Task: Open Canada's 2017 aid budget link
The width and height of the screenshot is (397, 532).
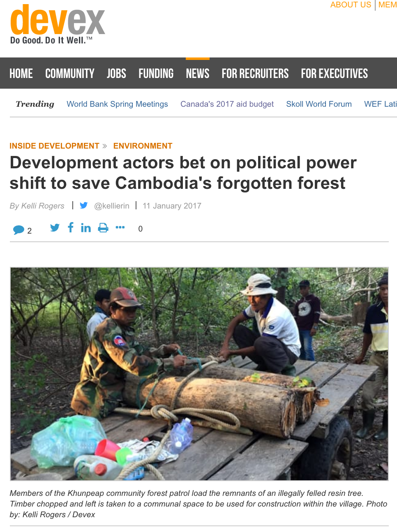Action: [227, 104]
